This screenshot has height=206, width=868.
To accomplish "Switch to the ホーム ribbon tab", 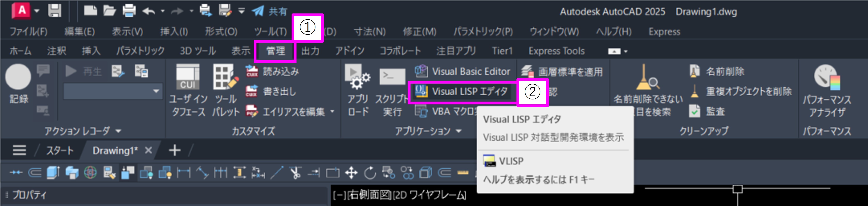I will point(21,51).
